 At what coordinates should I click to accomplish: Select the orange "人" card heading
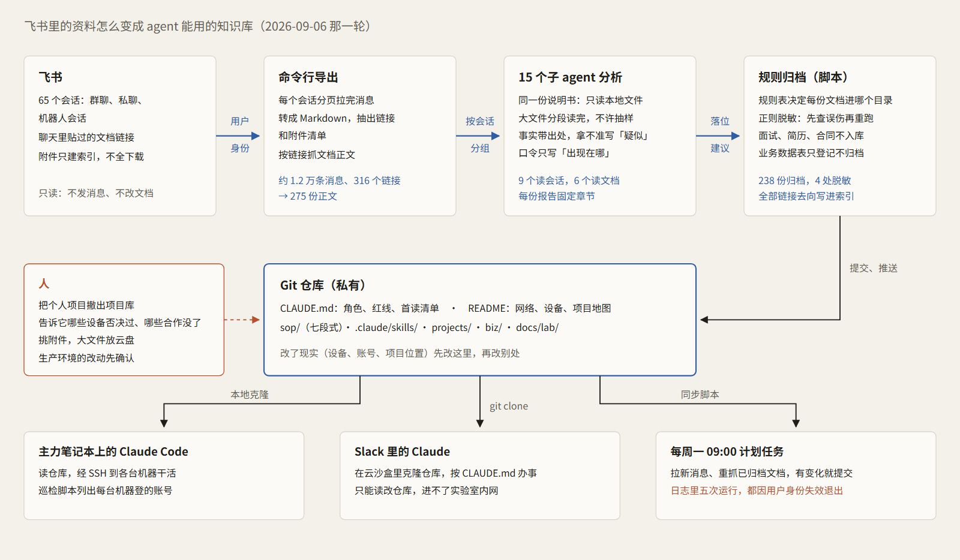44,284
